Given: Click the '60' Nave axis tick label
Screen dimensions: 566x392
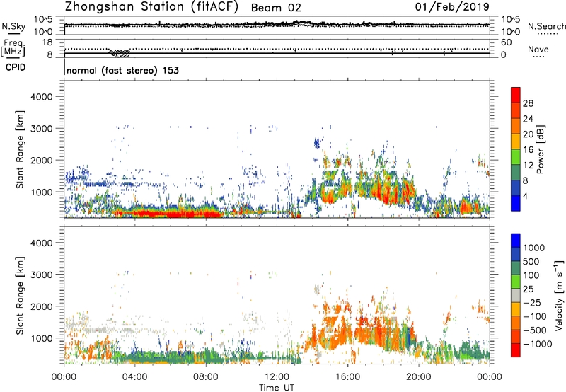Looking at the screenshot, I should pyautogui.click(x=507, y=42).
